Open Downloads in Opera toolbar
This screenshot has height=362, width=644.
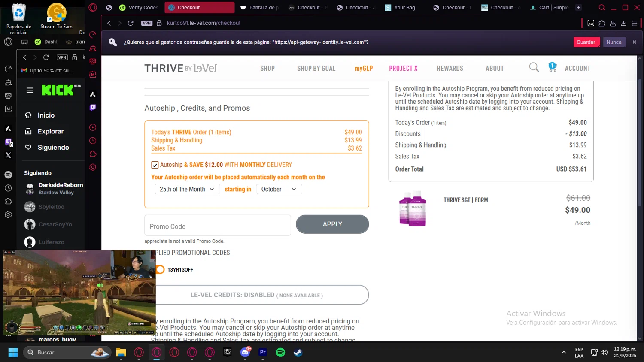pos(624,23)
